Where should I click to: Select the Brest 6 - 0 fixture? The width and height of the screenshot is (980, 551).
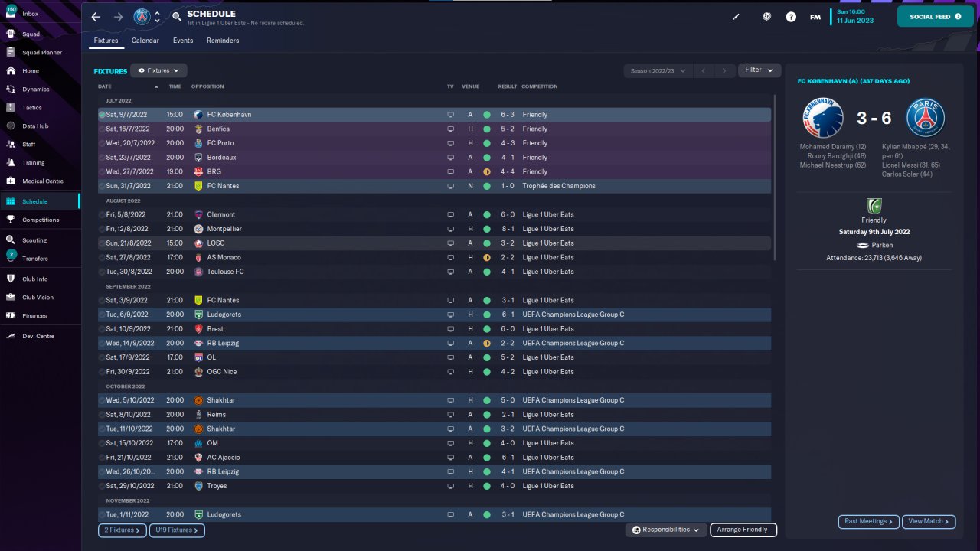(434, 329)
